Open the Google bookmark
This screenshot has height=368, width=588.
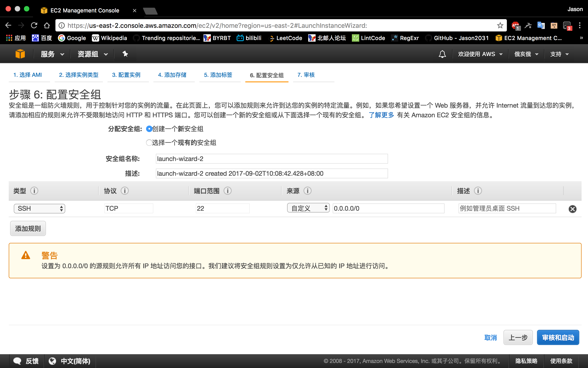pyautogui.click(x=72, y=38)
